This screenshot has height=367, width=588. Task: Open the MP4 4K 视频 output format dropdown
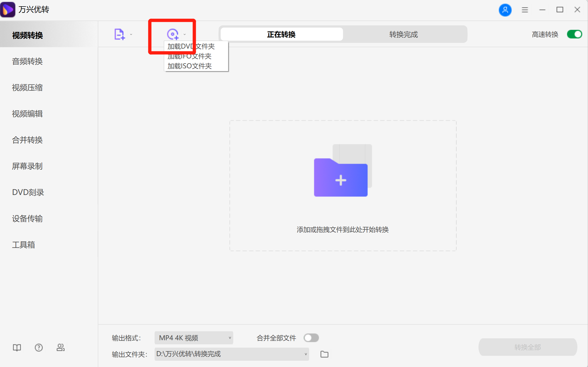194,338
